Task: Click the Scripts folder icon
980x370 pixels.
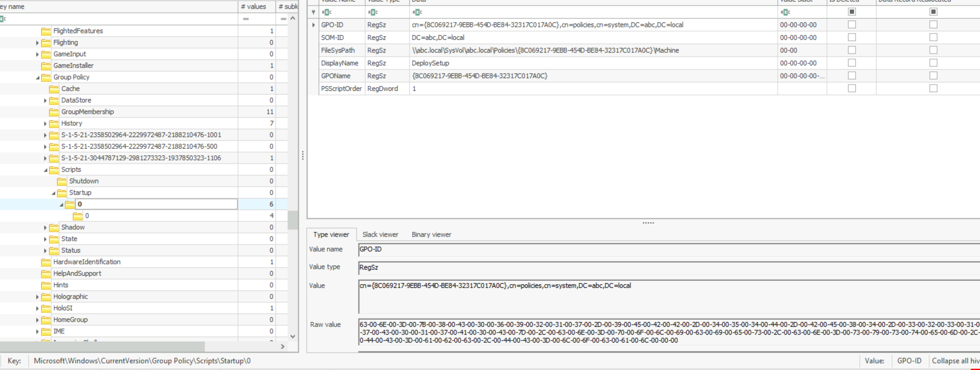Action: pos(54,170)
